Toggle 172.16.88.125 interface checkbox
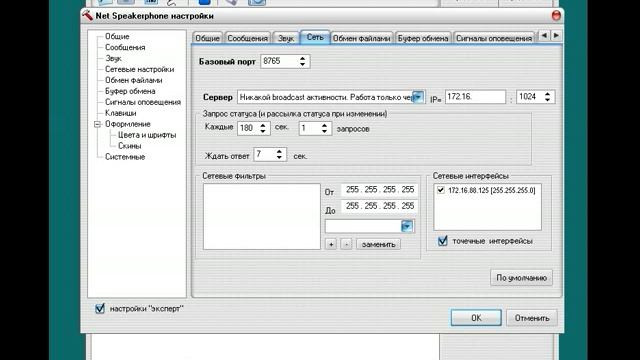 (x=440, y=190)
